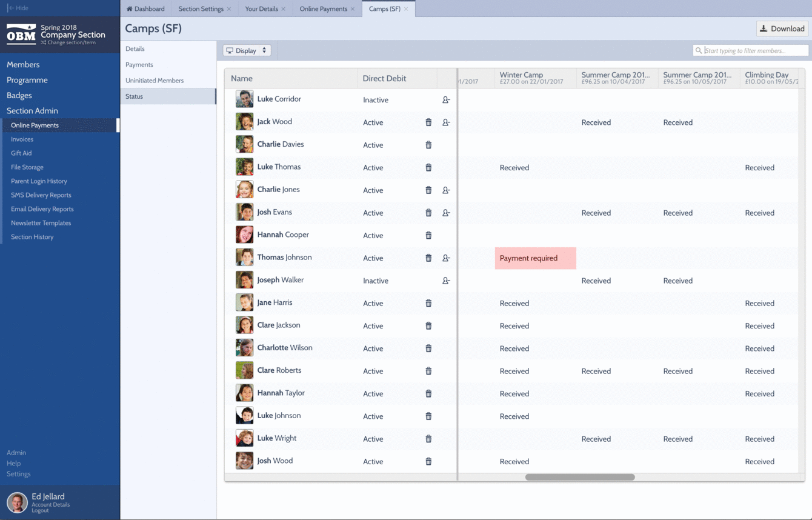This screenshot has width=812, height=520.
Task: Click the horizontal scrollbar under the table
Action: point(579,477)
